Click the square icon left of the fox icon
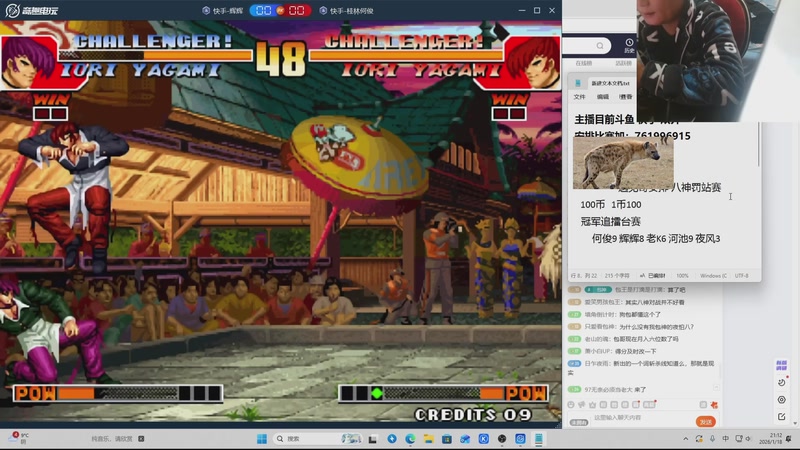 pyautogui.click(x=703, y=405)
